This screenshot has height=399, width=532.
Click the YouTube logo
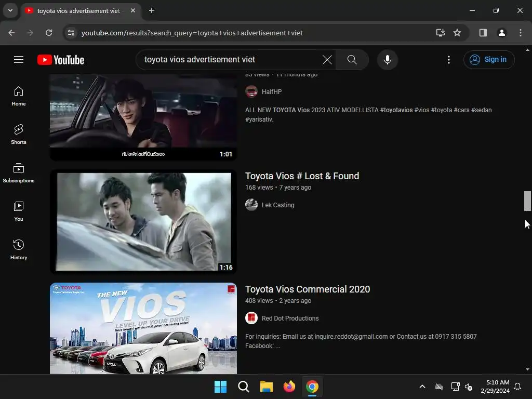click(61, 60)
